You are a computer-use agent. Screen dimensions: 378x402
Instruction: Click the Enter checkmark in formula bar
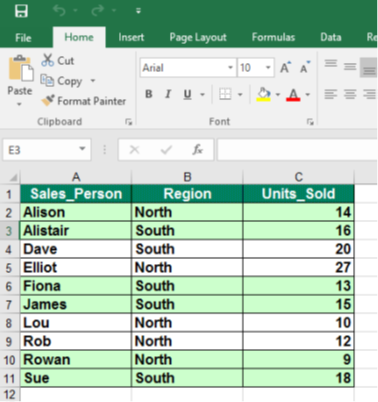pos(166,150)
